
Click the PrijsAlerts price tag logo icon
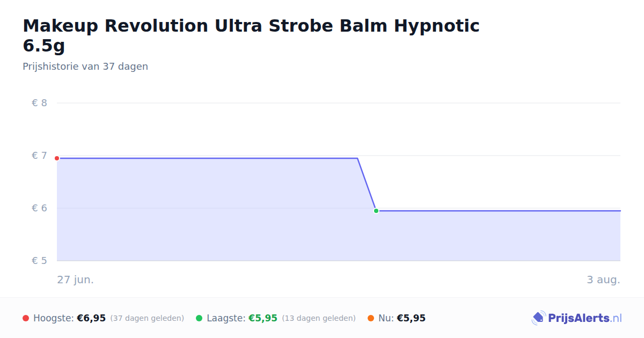click(x=538, y=318)
